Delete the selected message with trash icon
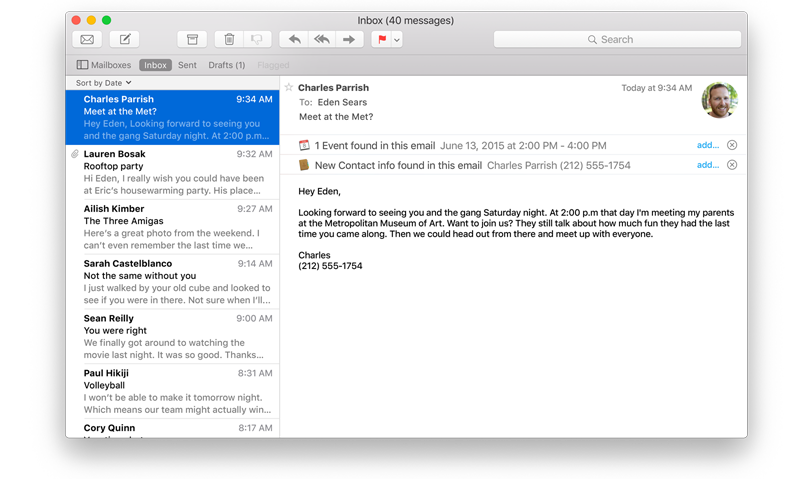812x479 pixels. coord(229,39)
